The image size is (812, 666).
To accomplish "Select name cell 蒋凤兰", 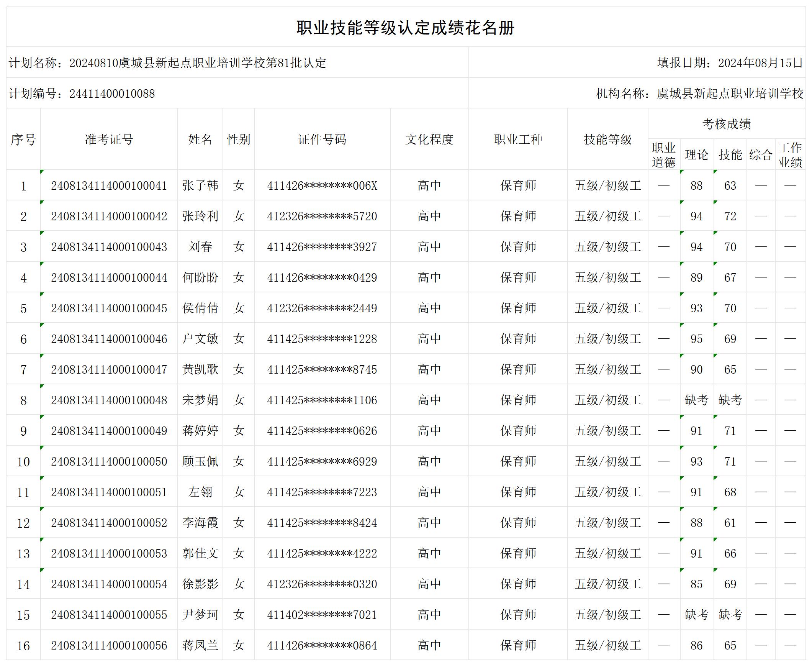I will coord(200,645).
